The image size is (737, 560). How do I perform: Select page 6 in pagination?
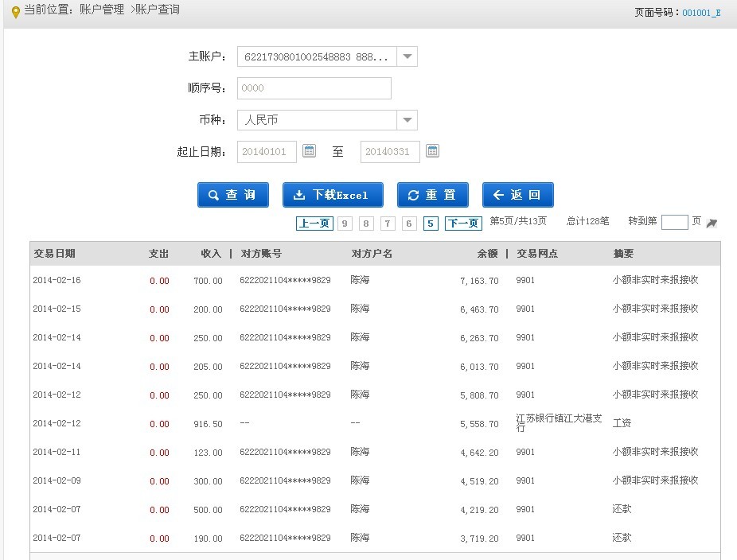click(x=409, y=224)
